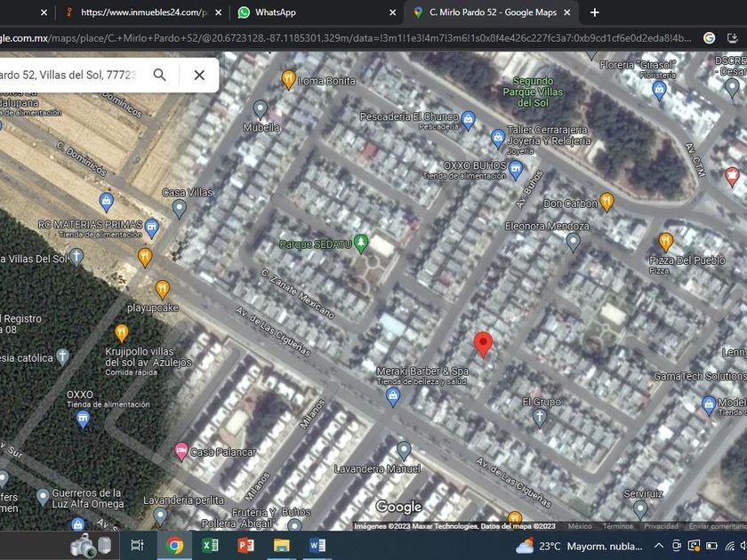Expand the hidden system tray icons

pyautogui.click(x=658, y=546)
